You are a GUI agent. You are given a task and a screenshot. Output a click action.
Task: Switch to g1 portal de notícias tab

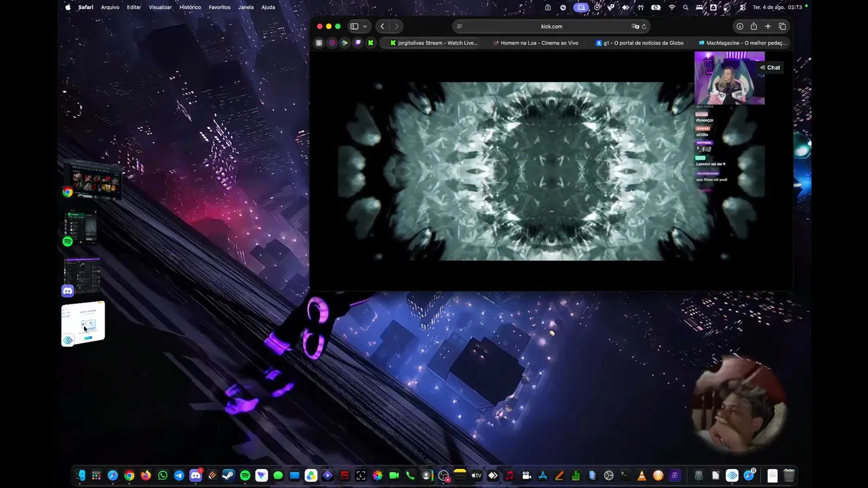pos(639,43)
